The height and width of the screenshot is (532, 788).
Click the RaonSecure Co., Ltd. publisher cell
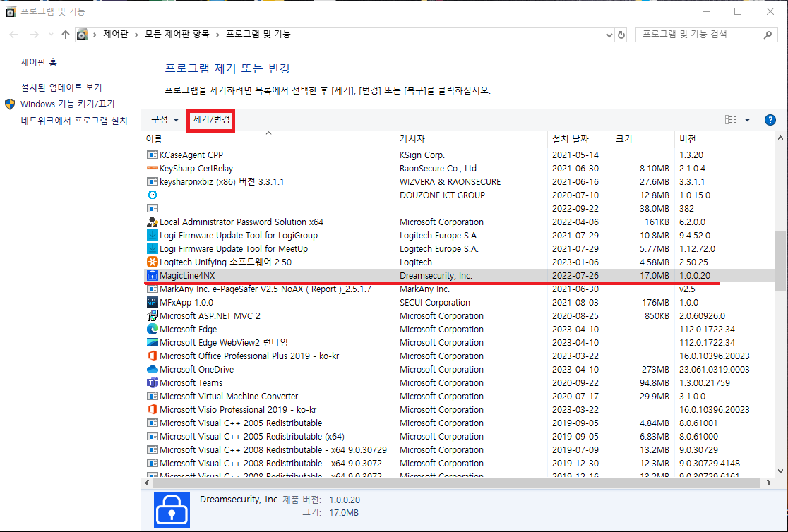pos(438,169)
